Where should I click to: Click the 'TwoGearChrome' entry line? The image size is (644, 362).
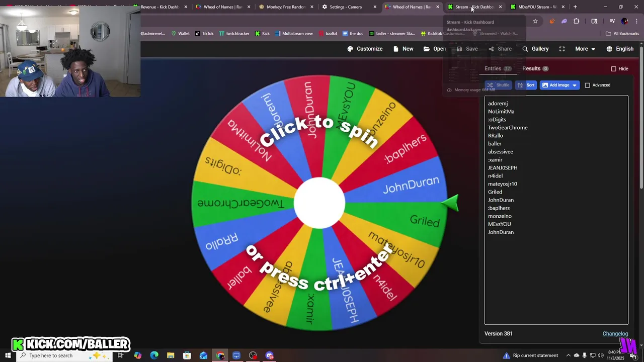click(x=508, y=128)
